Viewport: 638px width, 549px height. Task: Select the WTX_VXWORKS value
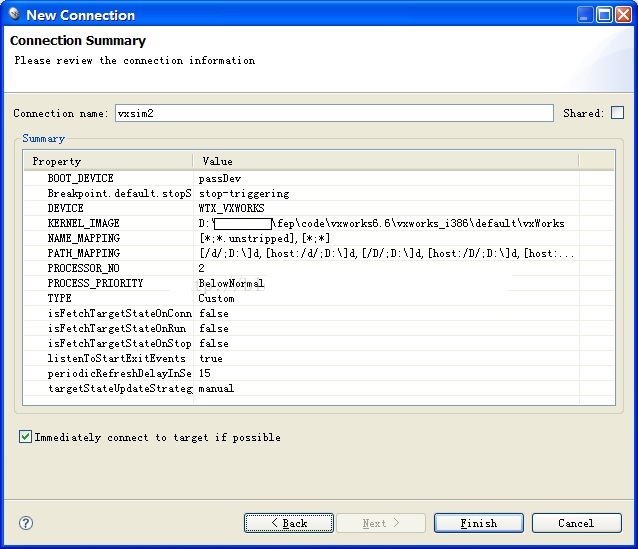(232, 208)
